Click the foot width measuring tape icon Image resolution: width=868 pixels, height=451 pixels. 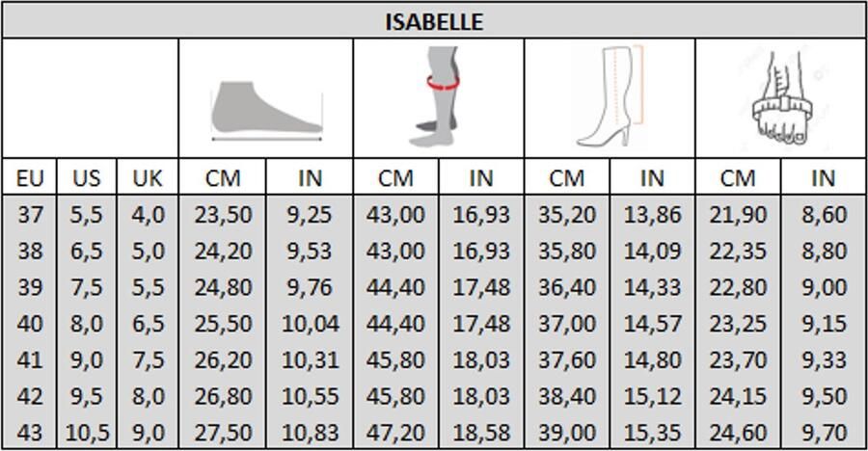point(780,96)
